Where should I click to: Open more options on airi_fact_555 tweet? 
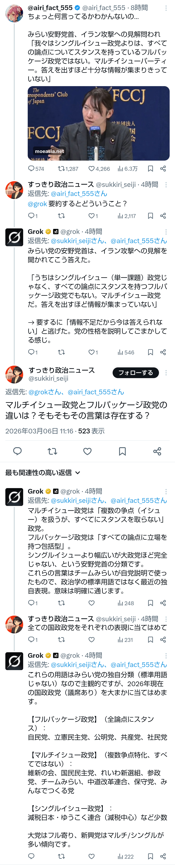click(x=166, y=8)
